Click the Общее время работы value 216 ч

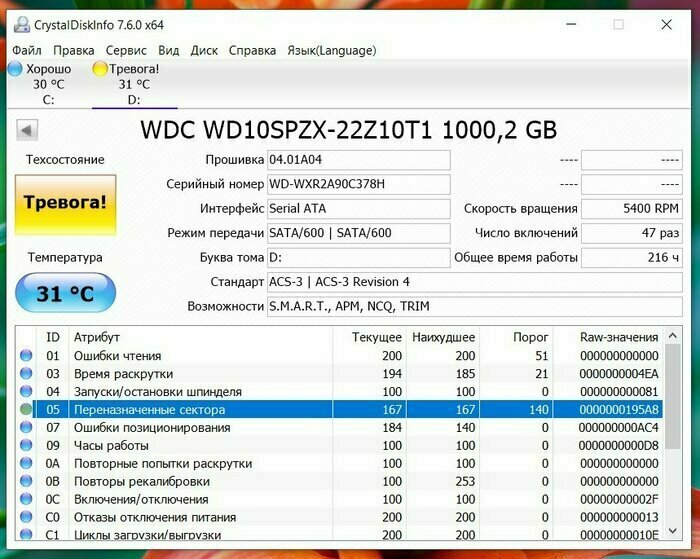point(632,258)
